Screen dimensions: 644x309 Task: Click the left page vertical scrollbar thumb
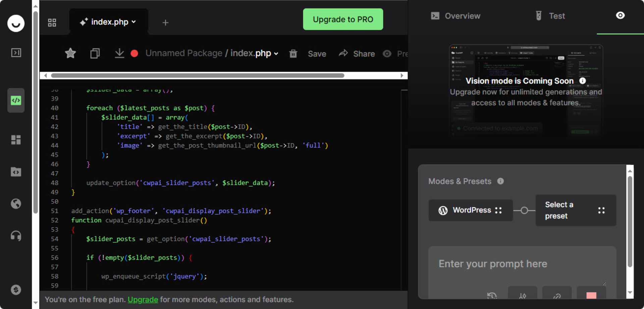pos(36,113)
